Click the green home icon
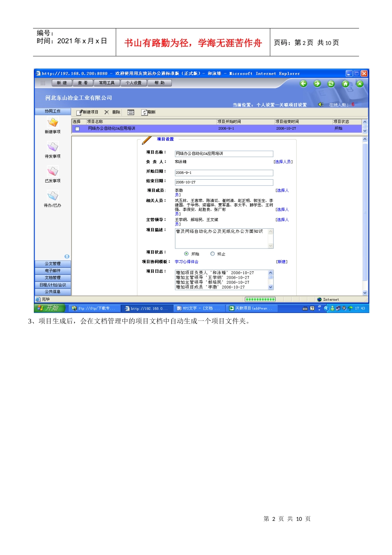 click(x=345, y=84)
